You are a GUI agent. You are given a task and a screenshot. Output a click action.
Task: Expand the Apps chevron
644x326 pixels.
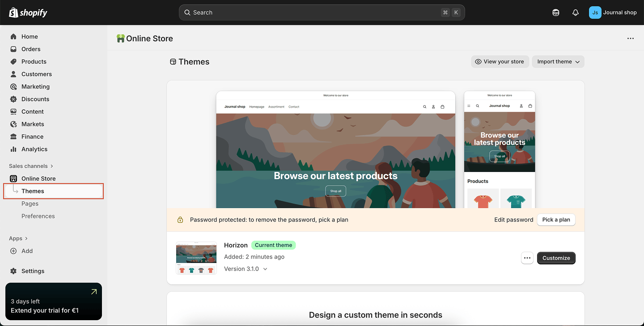(x=26, y=238)
